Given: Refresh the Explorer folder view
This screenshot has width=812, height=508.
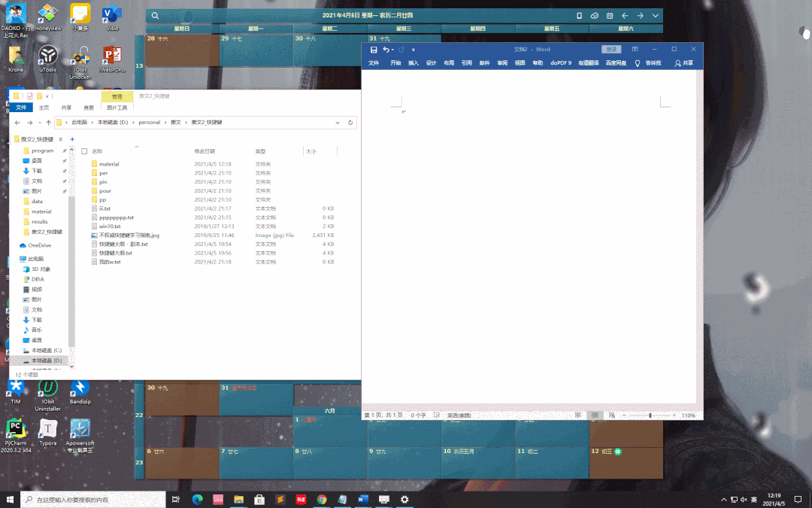Looking at the screenshot, I should point(350,123).
